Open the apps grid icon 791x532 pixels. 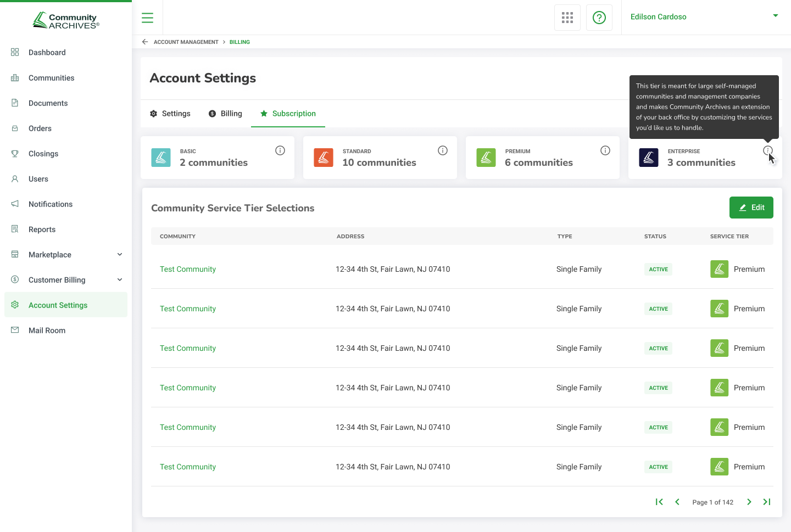(567, 18)
